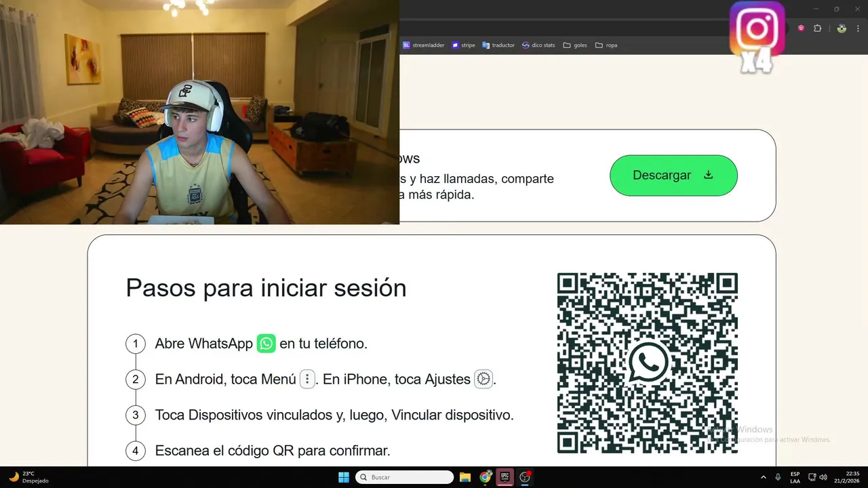This screenshot has height=488, width=868.
Task: Open the dico stats bookmark
Action: [538, 45]
